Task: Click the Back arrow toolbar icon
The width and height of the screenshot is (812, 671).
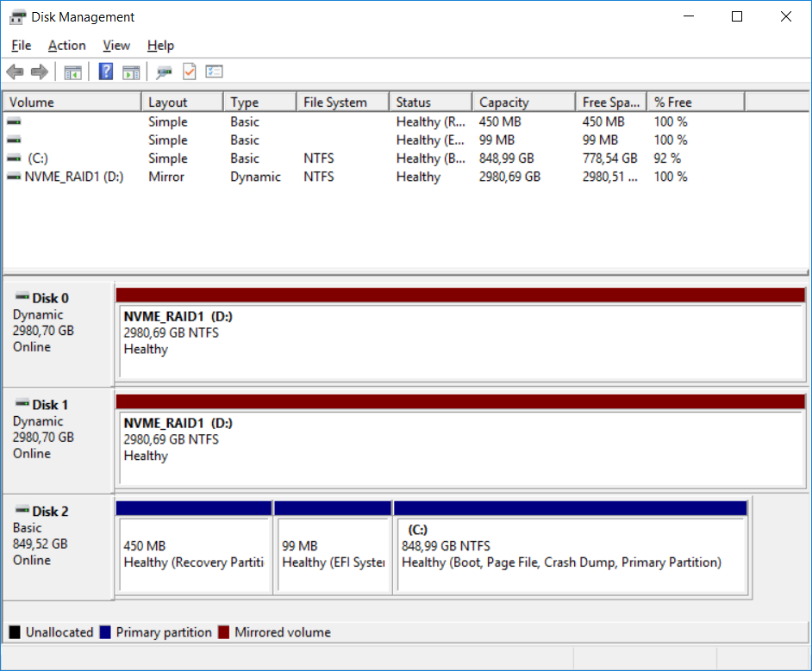Action: [15, 71]
